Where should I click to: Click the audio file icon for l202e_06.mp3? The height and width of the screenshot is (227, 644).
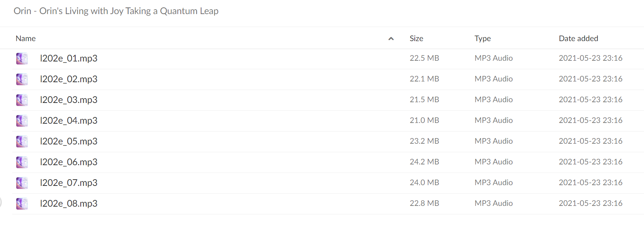click(22, 162)
